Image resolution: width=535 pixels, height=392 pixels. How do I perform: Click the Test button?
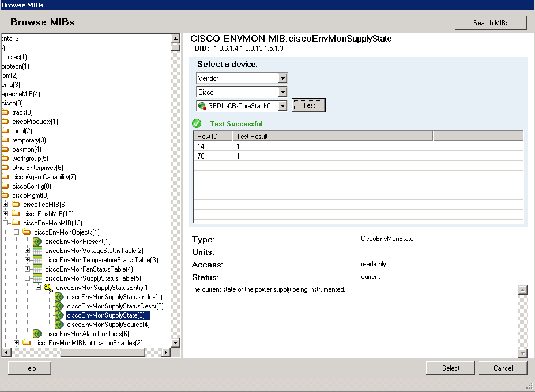[308, 105]
